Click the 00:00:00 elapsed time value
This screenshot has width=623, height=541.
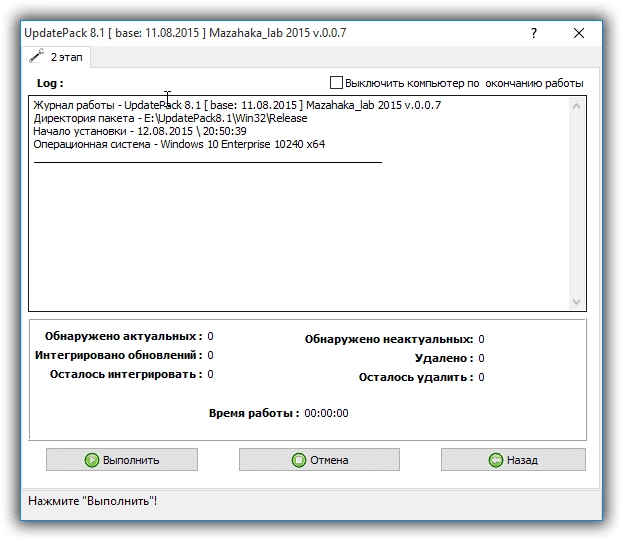pyautogui.click(x=326, y=413)
